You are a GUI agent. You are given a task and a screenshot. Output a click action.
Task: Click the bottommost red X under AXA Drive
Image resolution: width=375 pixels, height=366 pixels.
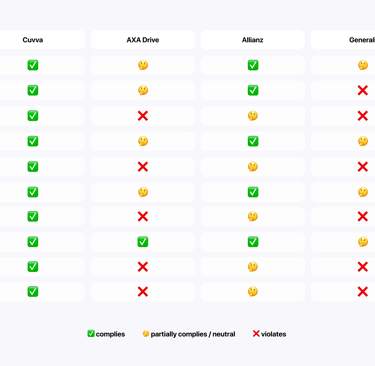tap(143, 292)
